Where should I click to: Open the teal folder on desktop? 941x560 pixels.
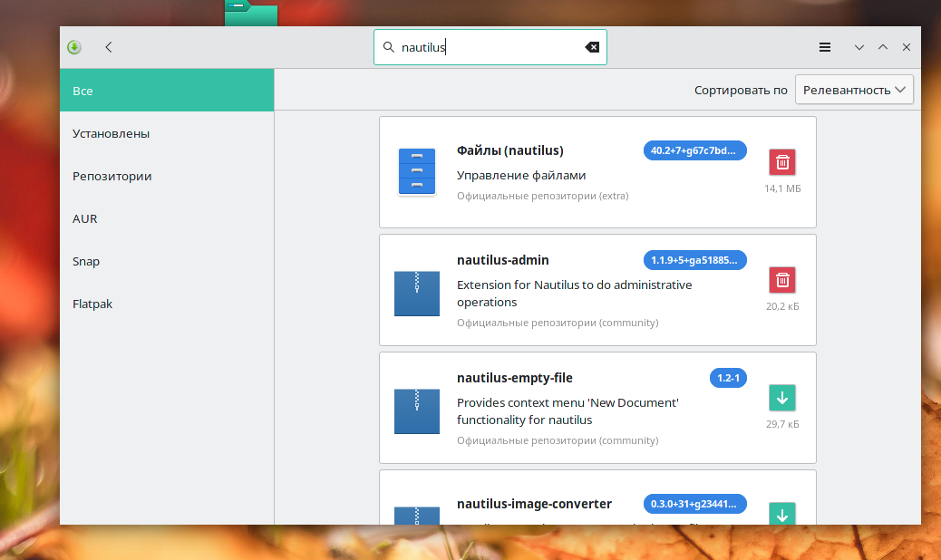point(251,13)
